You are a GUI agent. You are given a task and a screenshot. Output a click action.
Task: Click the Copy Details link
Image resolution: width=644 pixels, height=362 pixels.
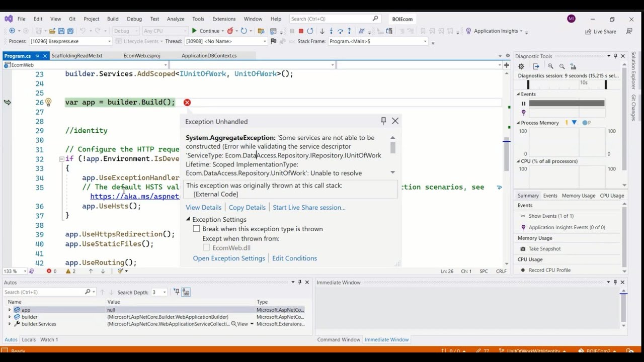247,208
